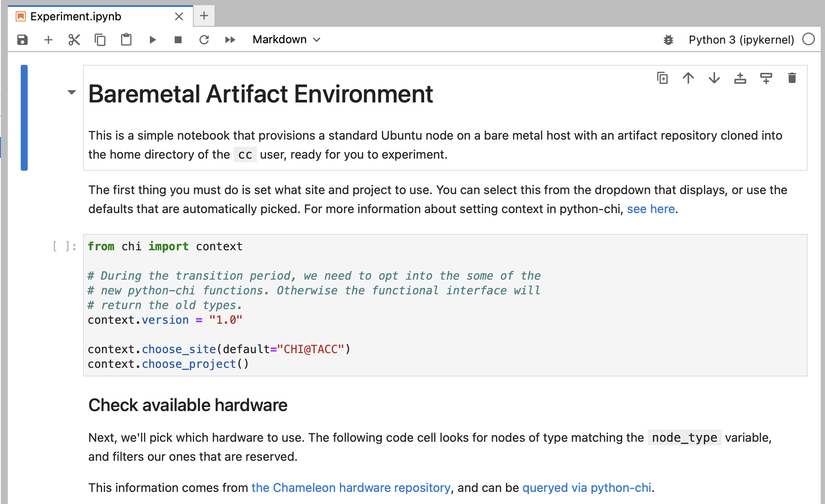
Task: Click the 'from chi import context' line
Action: tap(165, 247)
